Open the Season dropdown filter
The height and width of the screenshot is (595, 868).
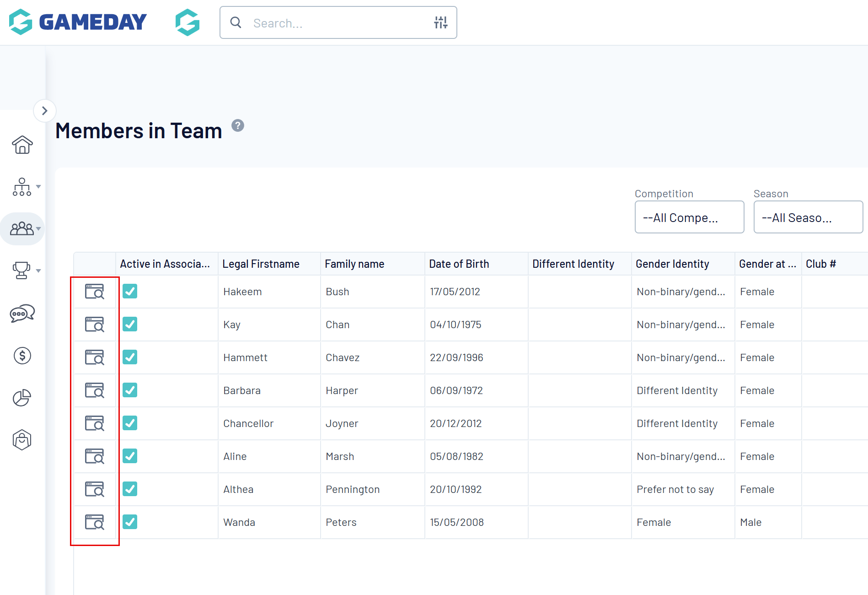[808, 217]
